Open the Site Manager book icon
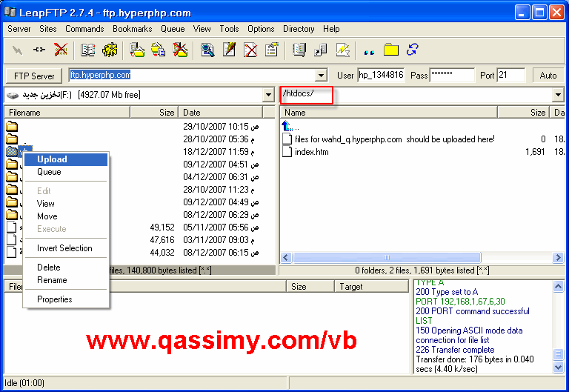569x392 pixels. click(87, 50)
